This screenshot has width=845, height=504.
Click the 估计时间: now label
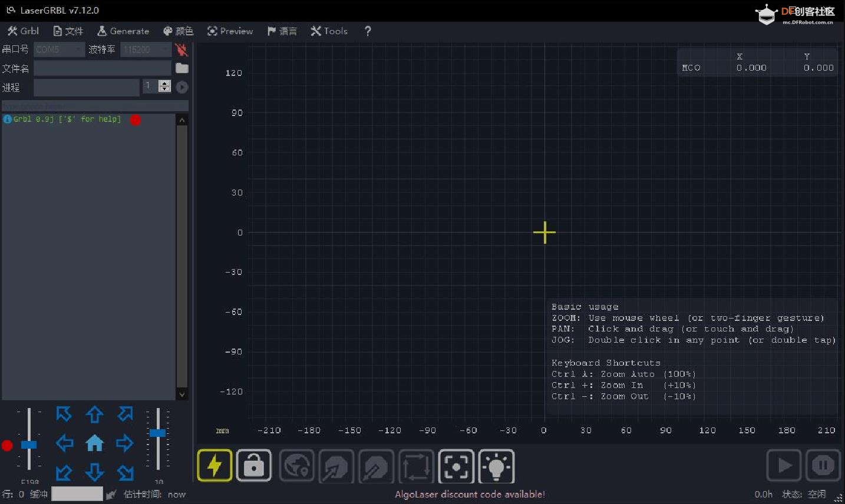[154, 495]
